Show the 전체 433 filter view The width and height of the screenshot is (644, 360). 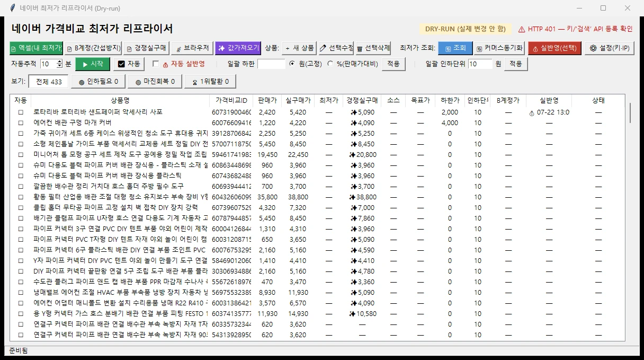[x=49, y=82]
